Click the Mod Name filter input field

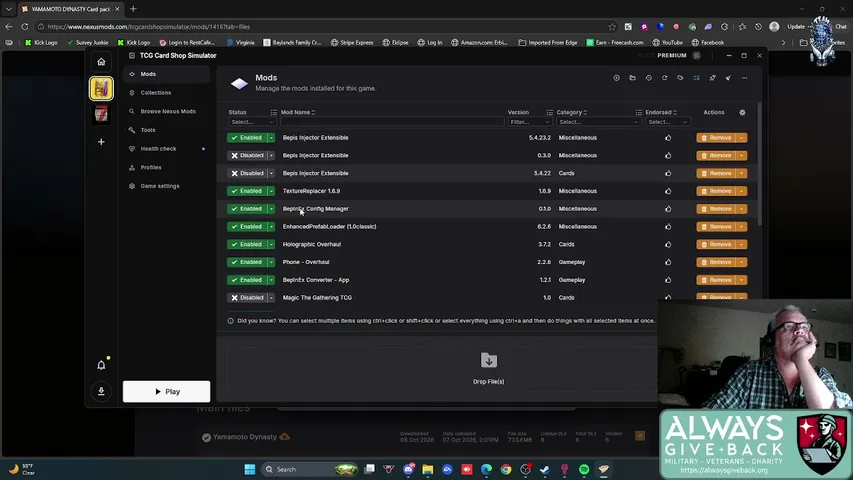point(392,122)
